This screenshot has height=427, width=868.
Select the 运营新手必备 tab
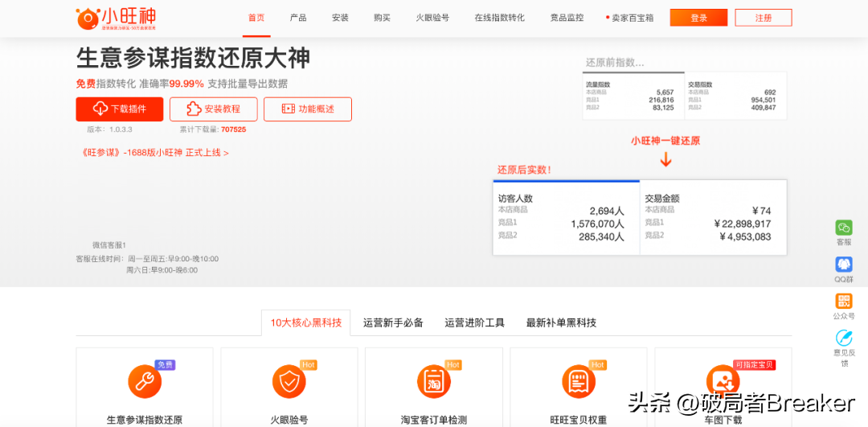(393, 323)
